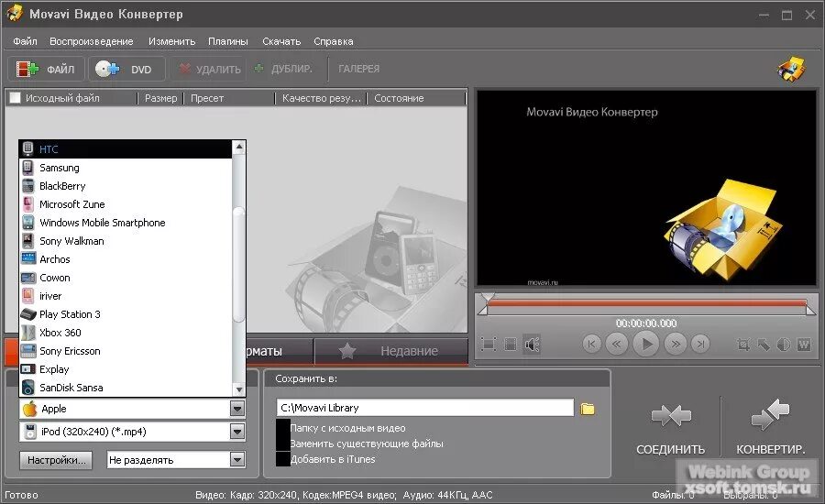Click the Movavi box logo icon in toolbar
The width and height of the screenshot is (825, 504).
coord(791,69)
